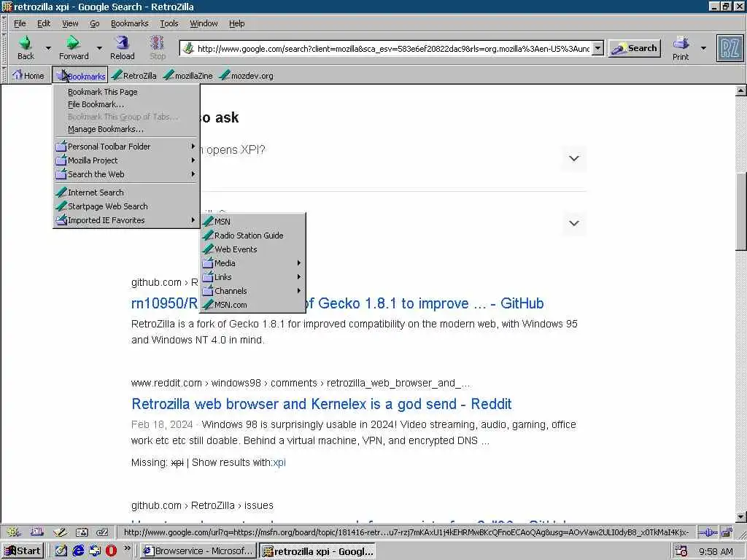Expand the second People also ask chevron
This screenshot has height=560, width=747.
[574, 223]
